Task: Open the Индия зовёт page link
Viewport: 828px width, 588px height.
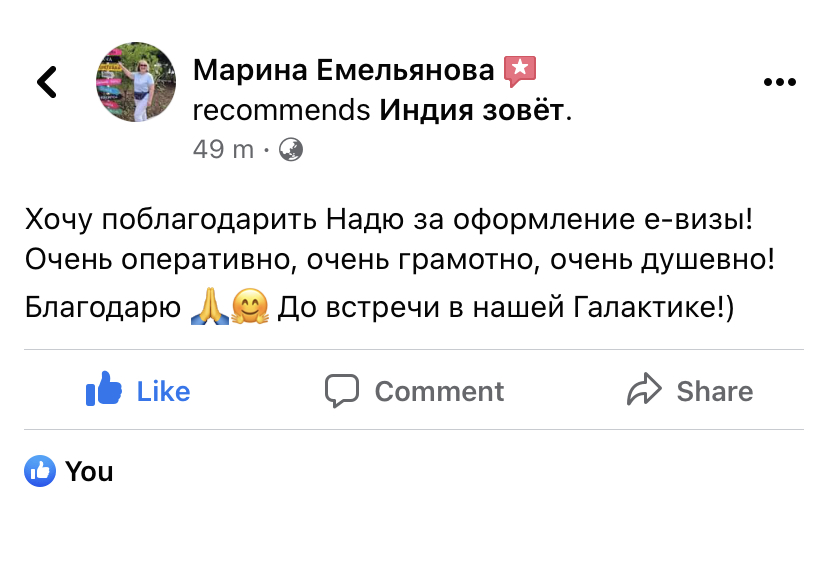Action: coord(471,110)
